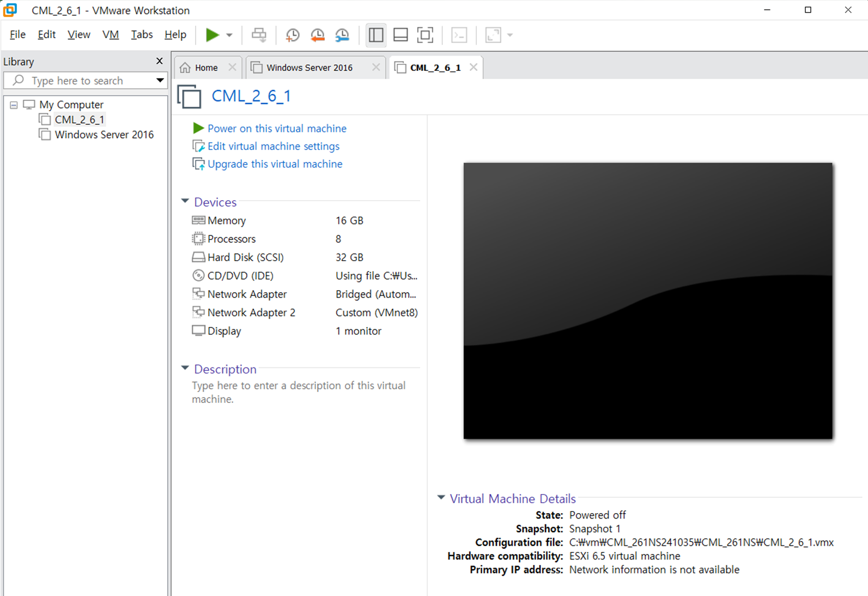Image resolution: width=868 pixels, height=596 pixels.
Task: Open the View menu
Action: click(78, 34)
